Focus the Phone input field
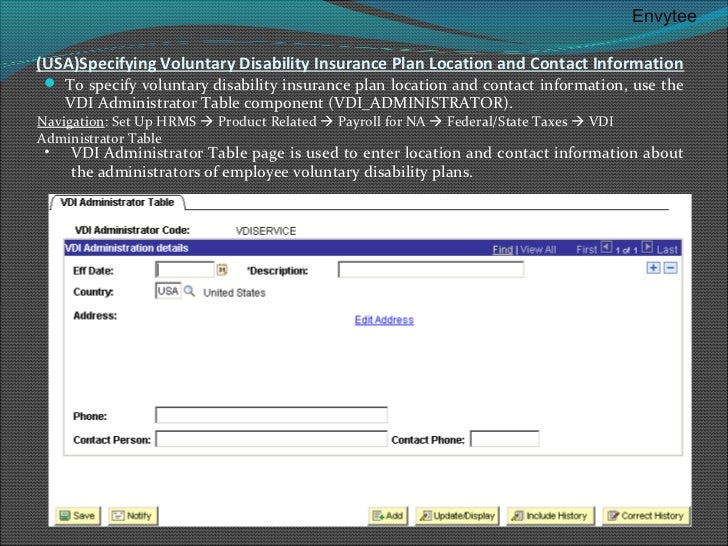Screen dimensions: 728x546 coord(271,415)
